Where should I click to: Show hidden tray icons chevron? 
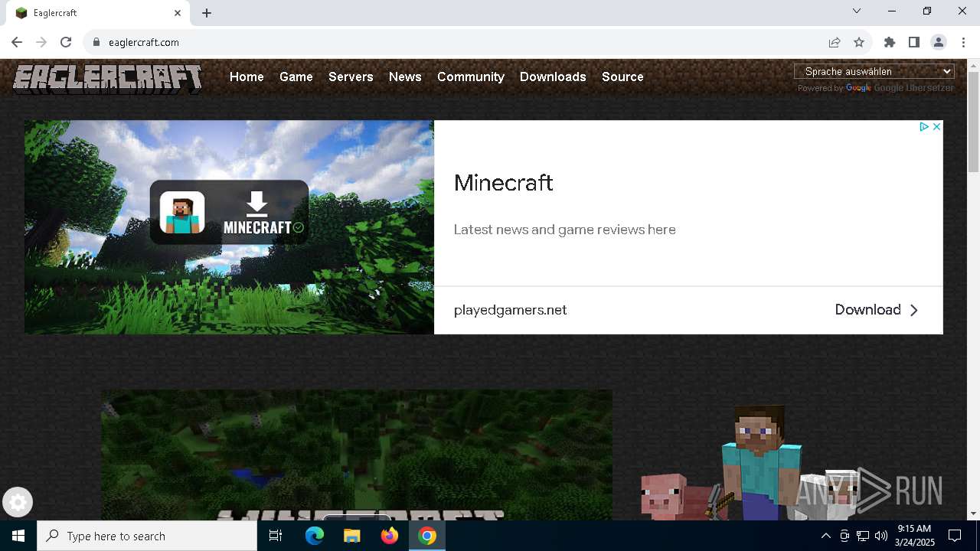point(826,536)
